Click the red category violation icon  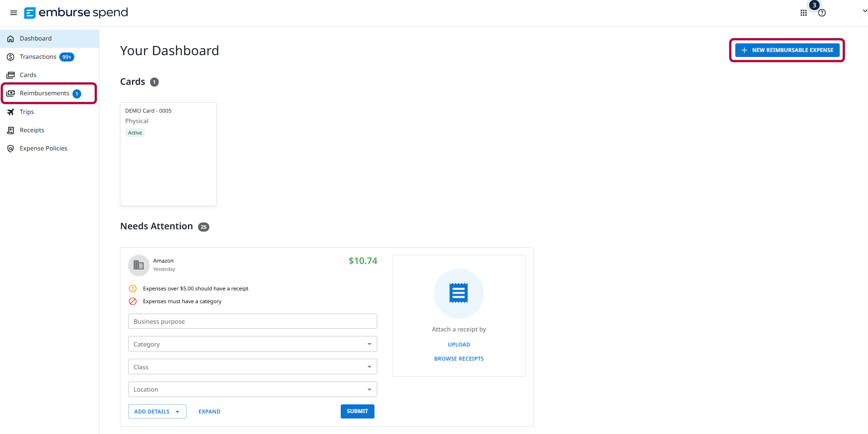click(133, 301)
